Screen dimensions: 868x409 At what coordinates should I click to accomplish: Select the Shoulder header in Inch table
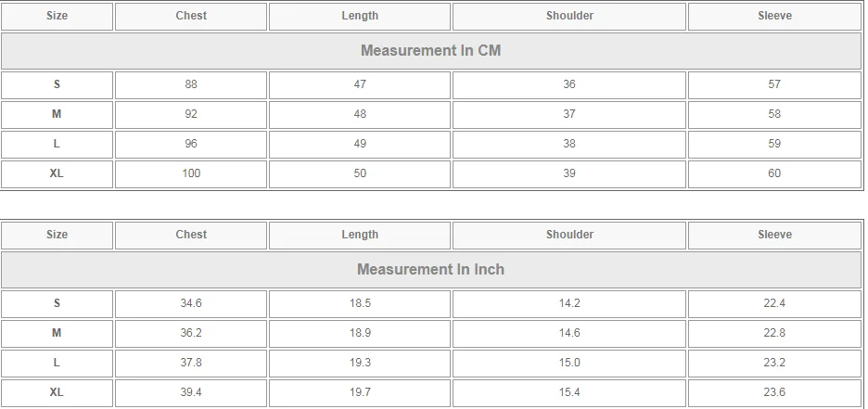tap(569, 236)
